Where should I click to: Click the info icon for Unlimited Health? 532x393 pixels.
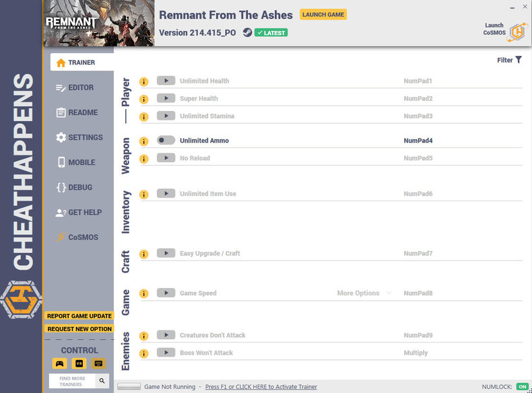coord(144,81)
